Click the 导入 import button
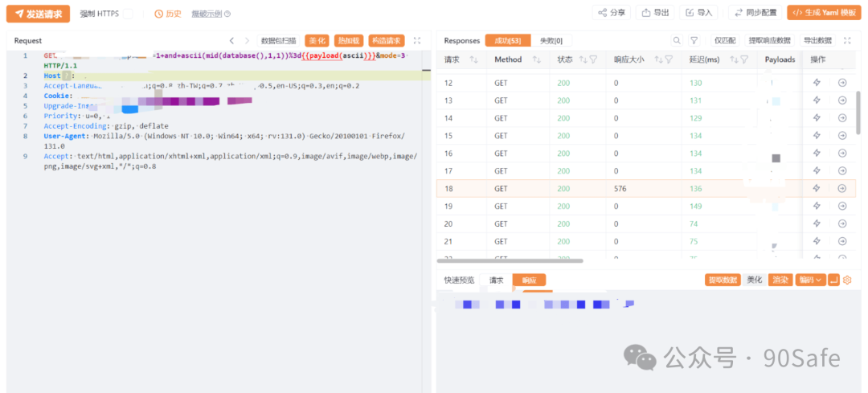868x393 pixels. pos(698,13)
